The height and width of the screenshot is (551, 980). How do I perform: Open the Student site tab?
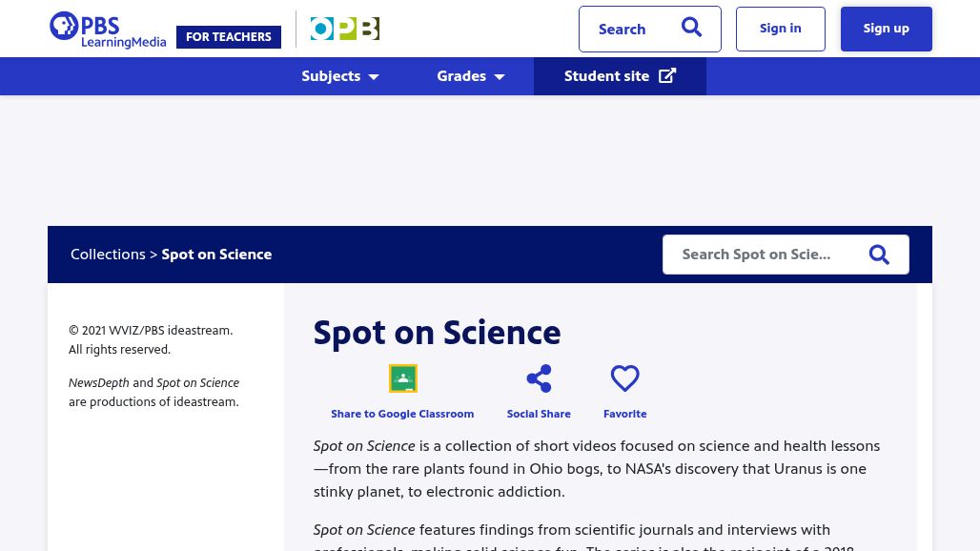coord(606,76)
